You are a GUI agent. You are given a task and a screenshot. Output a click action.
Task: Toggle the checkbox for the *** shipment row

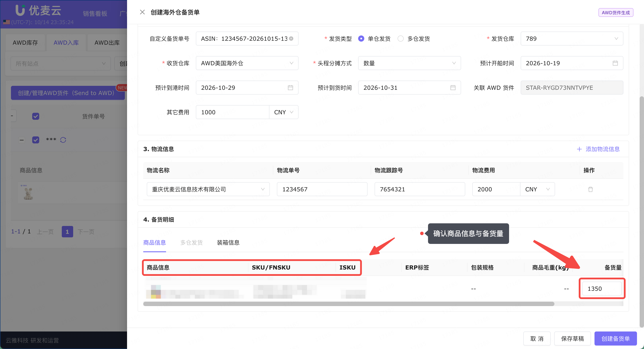[35, 140]
